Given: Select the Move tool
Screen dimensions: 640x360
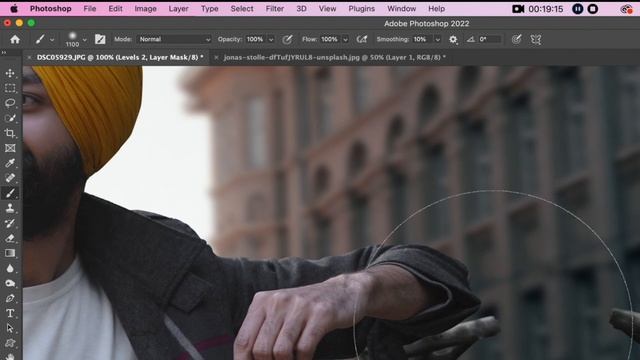Looking at the screenshot, I should tap(10, 73).
